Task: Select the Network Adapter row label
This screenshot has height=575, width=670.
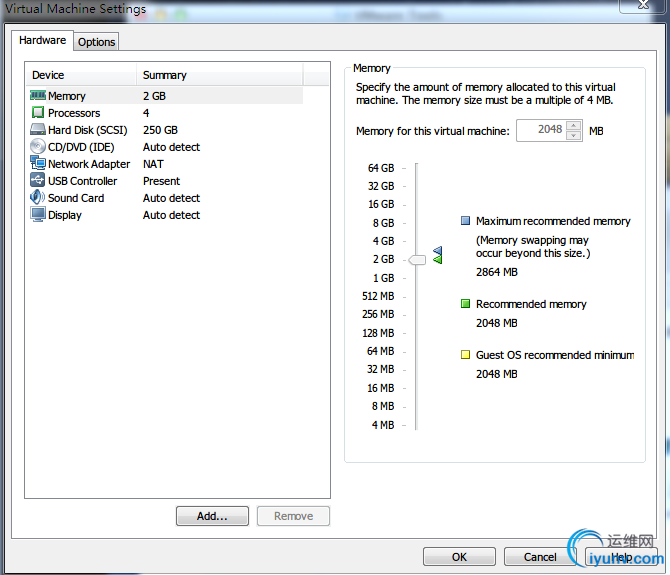Action: coord(89,164)
